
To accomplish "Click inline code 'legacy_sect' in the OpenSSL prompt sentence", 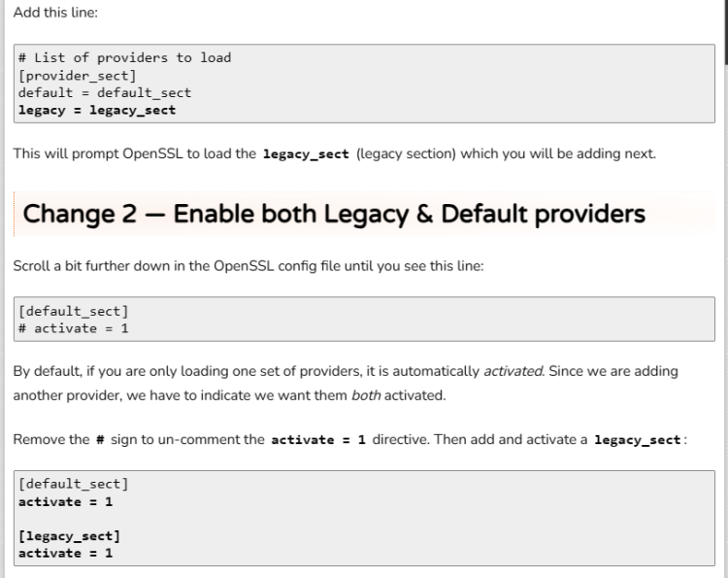I will (306, 153).
